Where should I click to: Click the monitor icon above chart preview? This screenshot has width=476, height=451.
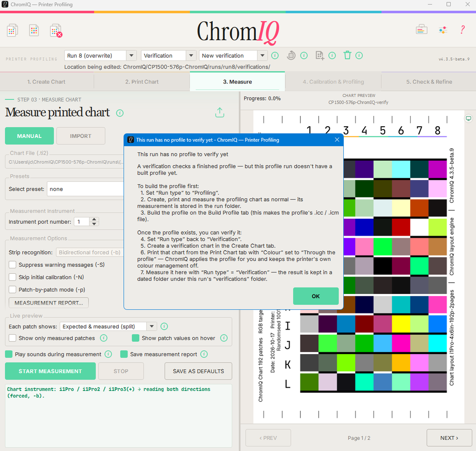click(469, 118)
